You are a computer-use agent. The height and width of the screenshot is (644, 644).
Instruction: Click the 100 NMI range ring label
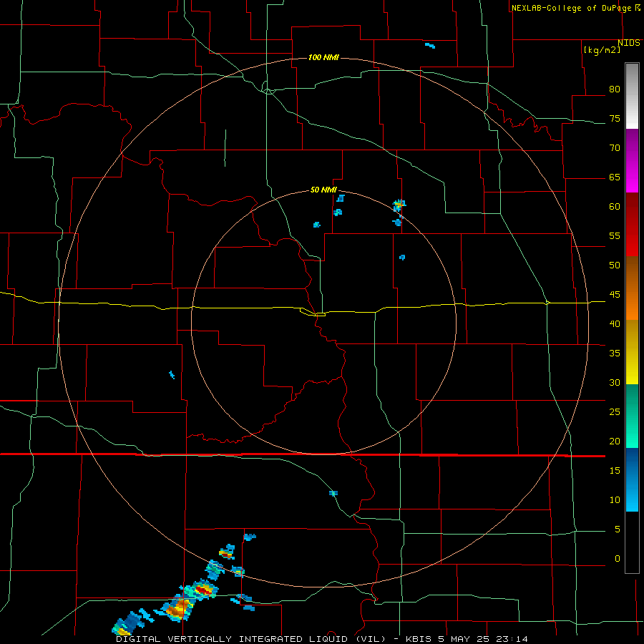(x=323, y=57)
